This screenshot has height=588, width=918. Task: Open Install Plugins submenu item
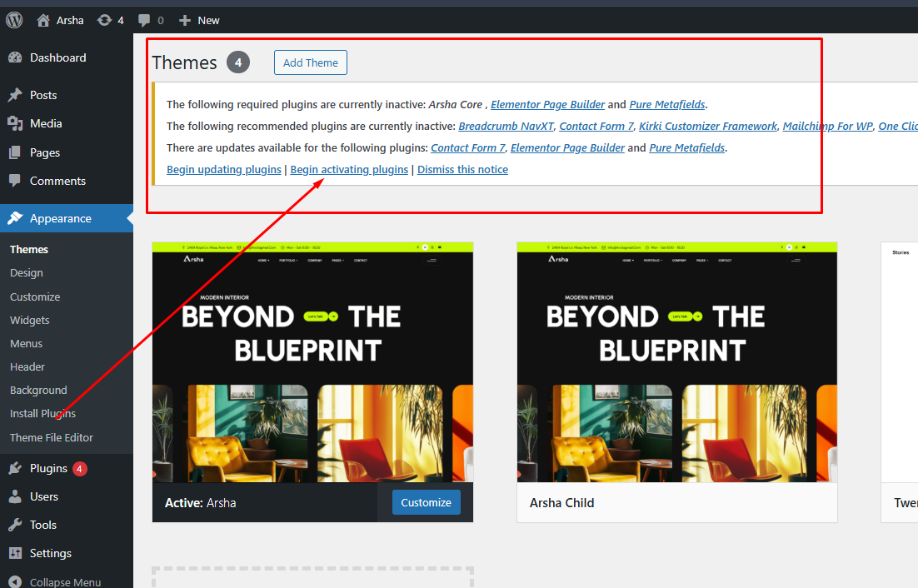(x=42, y=414)
